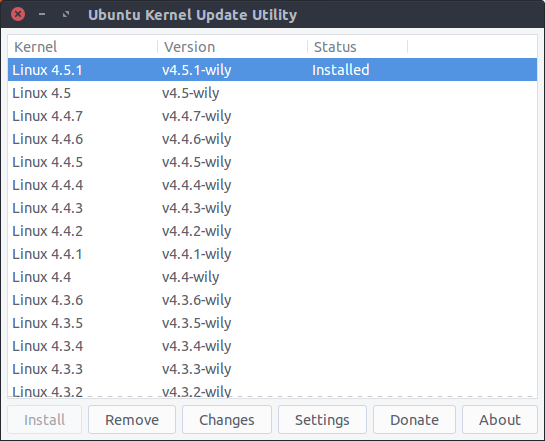Click the Remove button

pos(132,419)
